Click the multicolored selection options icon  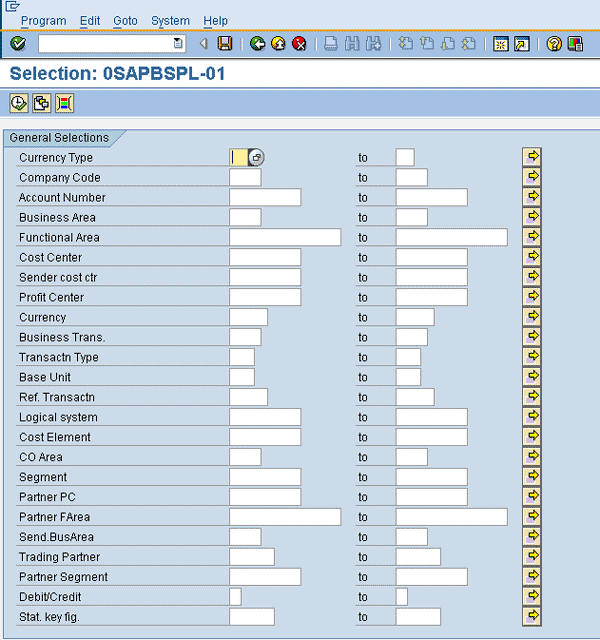tap(64, 103)
